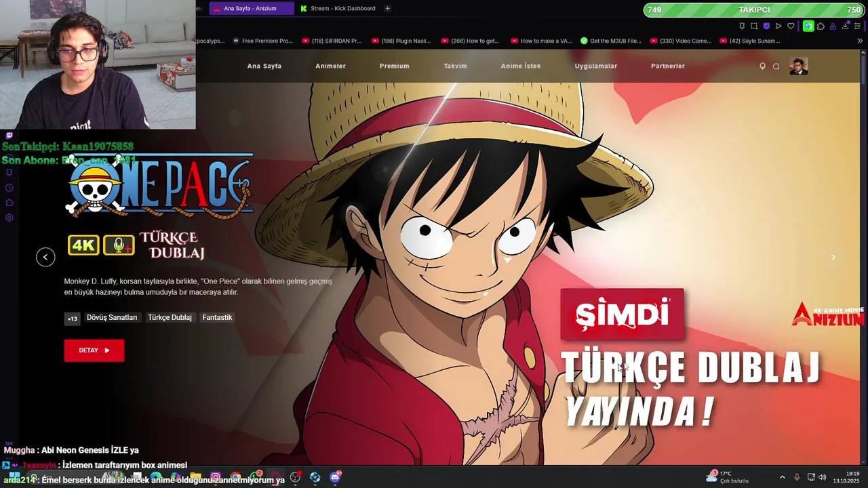Screen dimensions: 868x488
Task: Open the How to make a VA... bookmark
Action: 540,41
